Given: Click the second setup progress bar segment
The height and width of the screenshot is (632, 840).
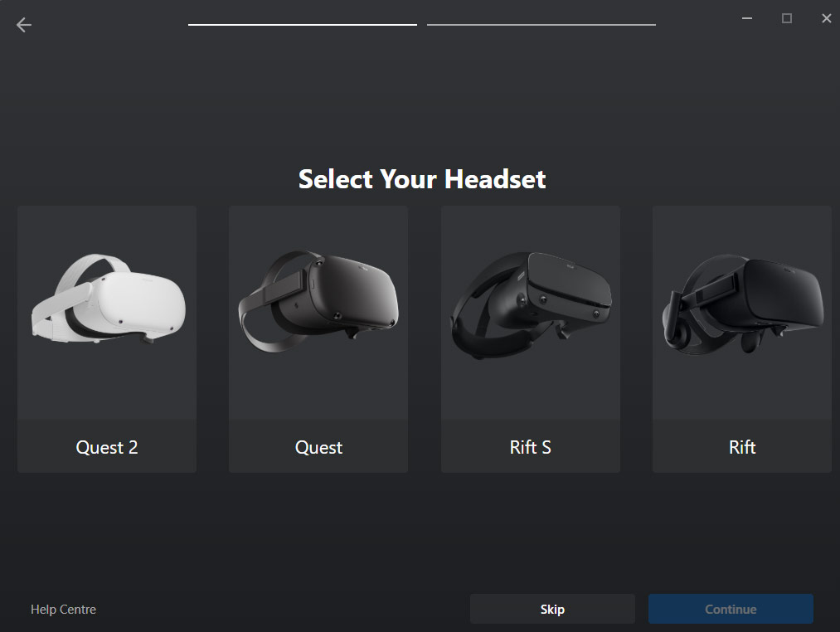Looking at the screenshot, I should tap(541, 25).
